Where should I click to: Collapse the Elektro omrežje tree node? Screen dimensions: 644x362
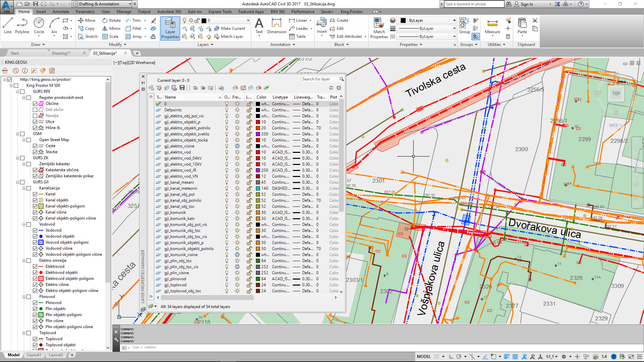pyautogui.click(x=24, y=260)
